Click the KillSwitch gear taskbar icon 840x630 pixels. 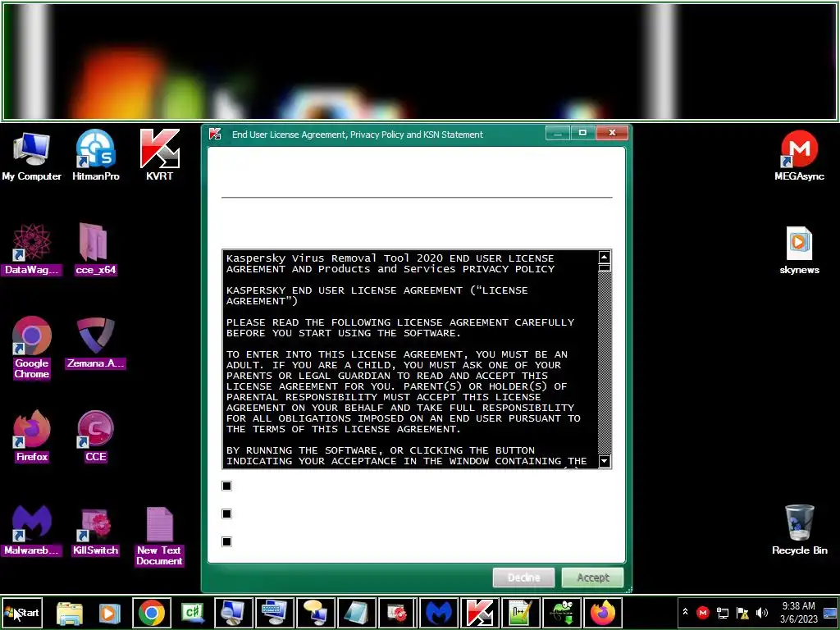point(398,613)
